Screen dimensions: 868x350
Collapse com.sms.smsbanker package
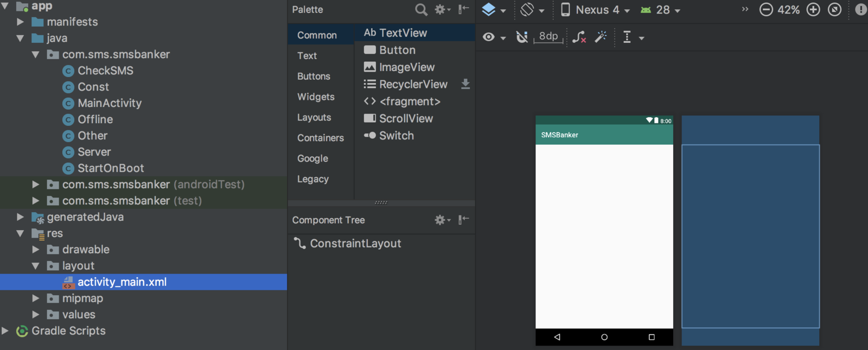pos(35,54)
